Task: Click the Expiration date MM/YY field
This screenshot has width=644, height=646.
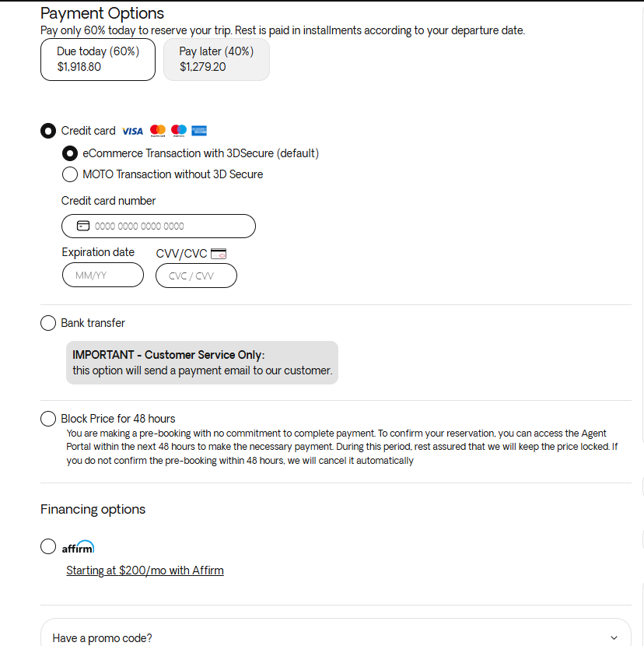Action: 103,276
